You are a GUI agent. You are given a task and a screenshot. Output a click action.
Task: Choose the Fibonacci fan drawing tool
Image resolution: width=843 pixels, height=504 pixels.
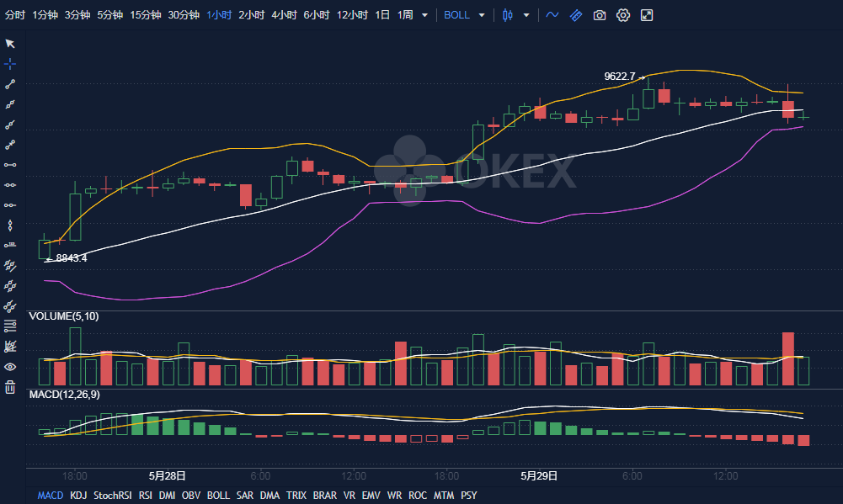click(x=9, y=347)
